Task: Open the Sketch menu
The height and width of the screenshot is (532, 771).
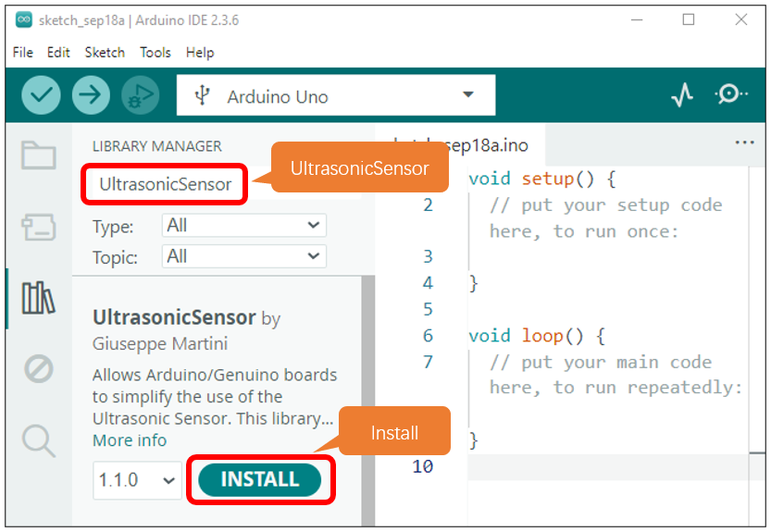Action: [x=105, y=52]
